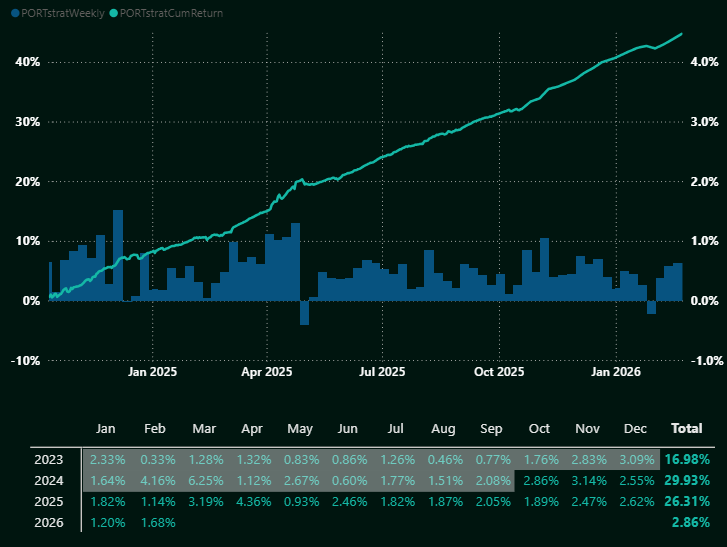The width and height of the screenshot is (727, 547).
Task: Click the 2026 row label
Action: tap(47, 523)
